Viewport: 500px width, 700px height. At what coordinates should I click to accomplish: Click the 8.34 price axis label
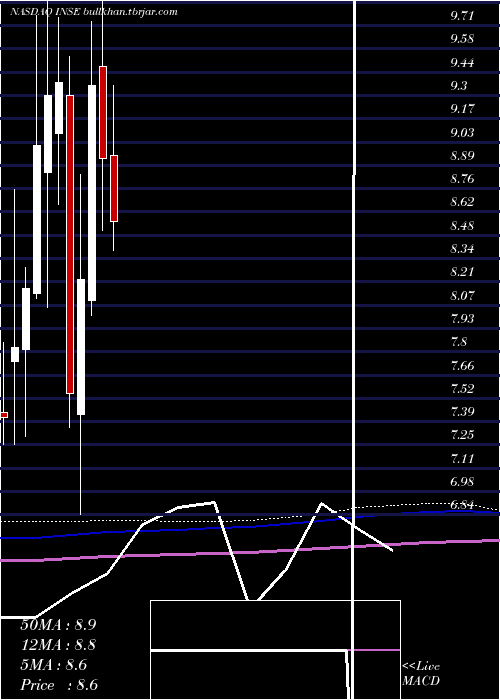point(462,249)
